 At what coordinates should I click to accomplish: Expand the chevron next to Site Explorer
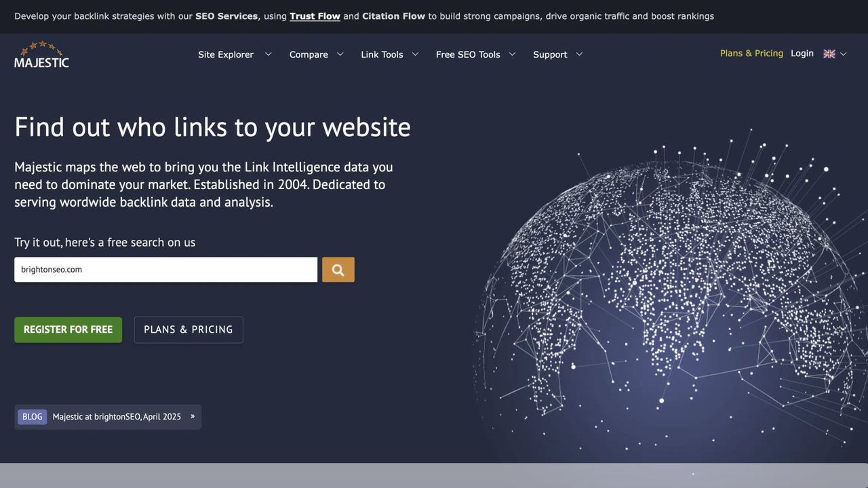(x=268, y=54)
